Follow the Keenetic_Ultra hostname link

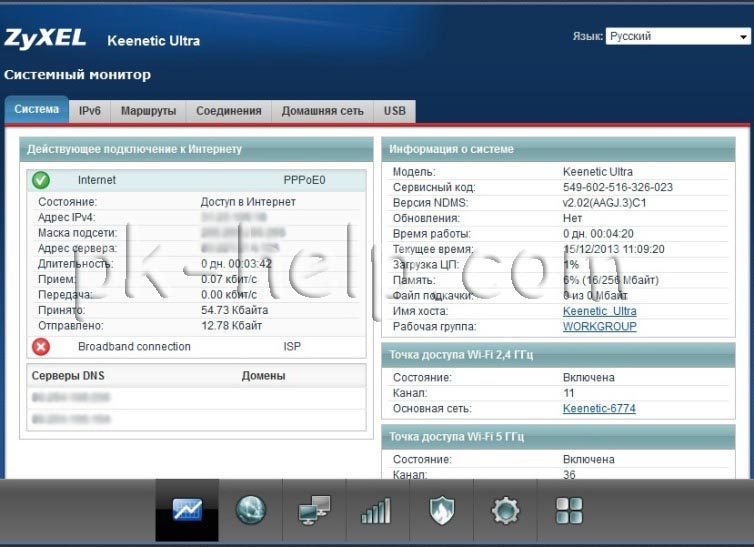(x=600, y=311)
